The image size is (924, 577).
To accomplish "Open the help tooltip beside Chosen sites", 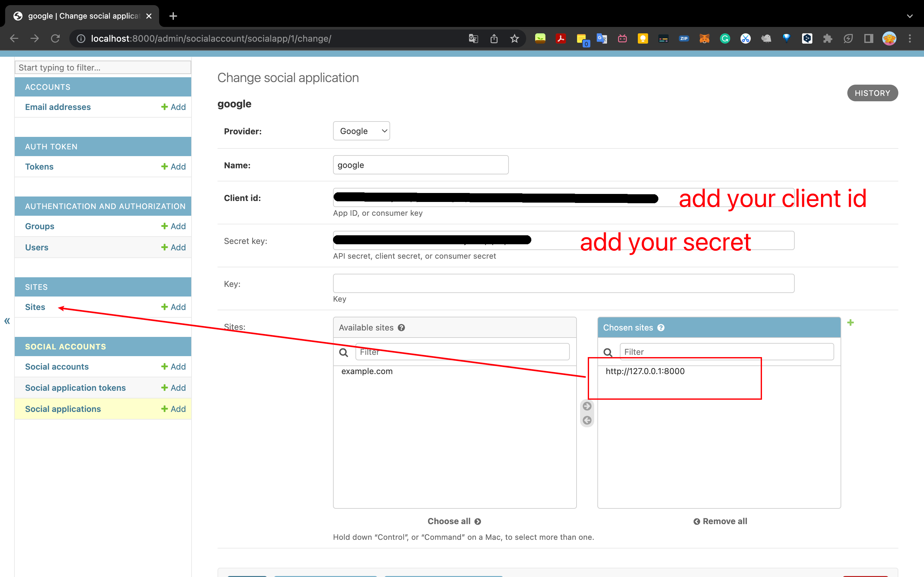I will click(661, 327).
